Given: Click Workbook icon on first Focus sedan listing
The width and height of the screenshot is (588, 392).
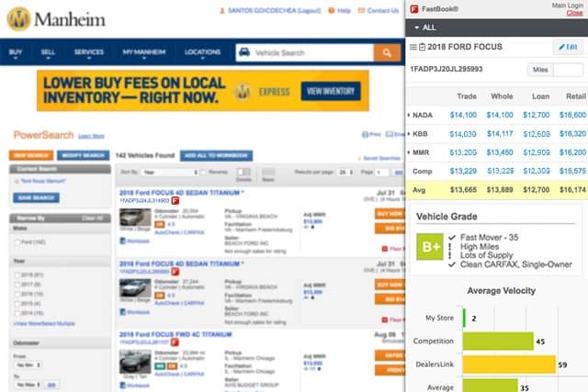Looking at the screenshot, I should [x=122, y=241].
